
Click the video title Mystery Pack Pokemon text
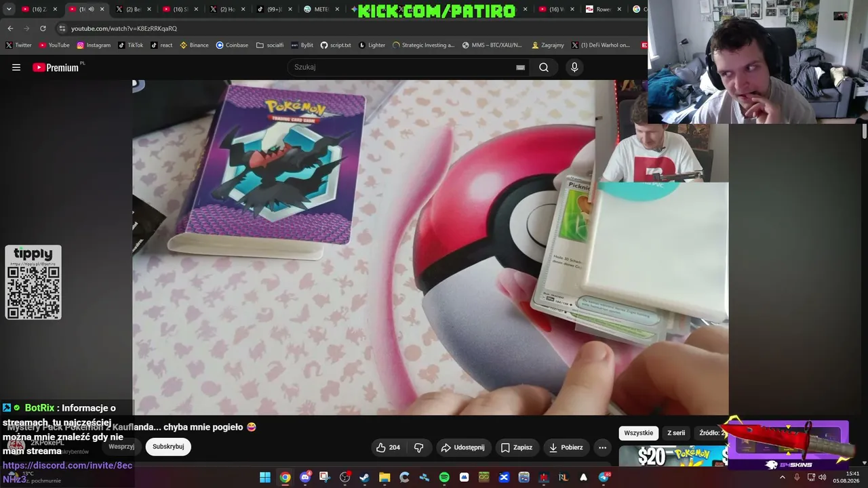tap(132, 427)
